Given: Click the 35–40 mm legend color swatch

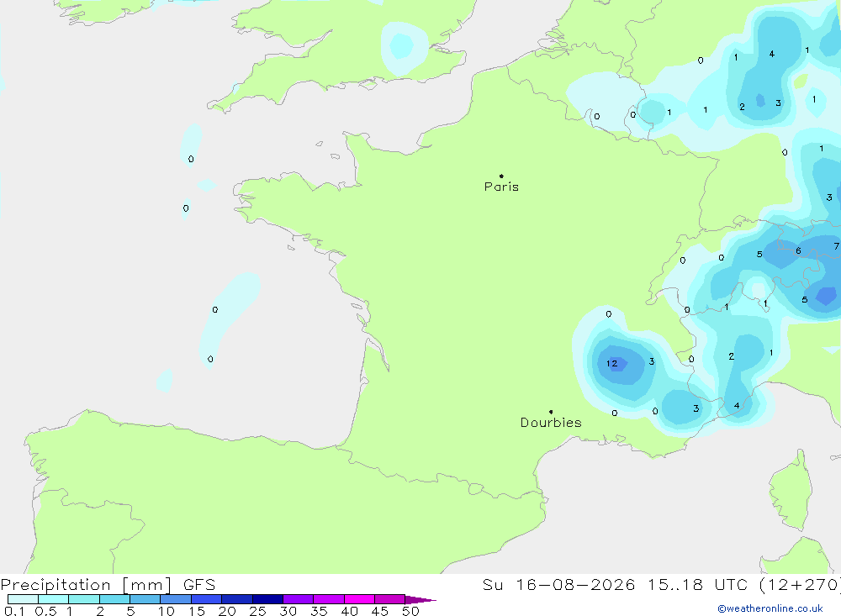Looking at the screenshot, I should click(328, 599).
